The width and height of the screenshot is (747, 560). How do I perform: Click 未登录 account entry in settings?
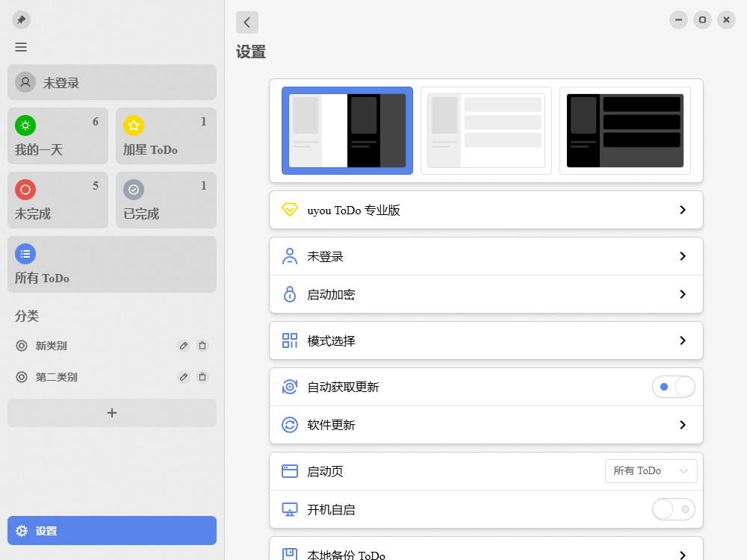coord(486,255)
